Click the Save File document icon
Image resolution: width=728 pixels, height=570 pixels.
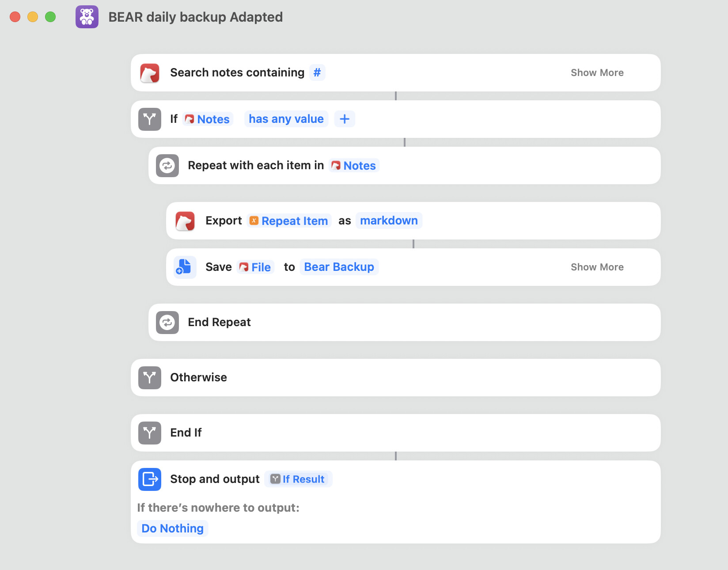click(184, 267)
